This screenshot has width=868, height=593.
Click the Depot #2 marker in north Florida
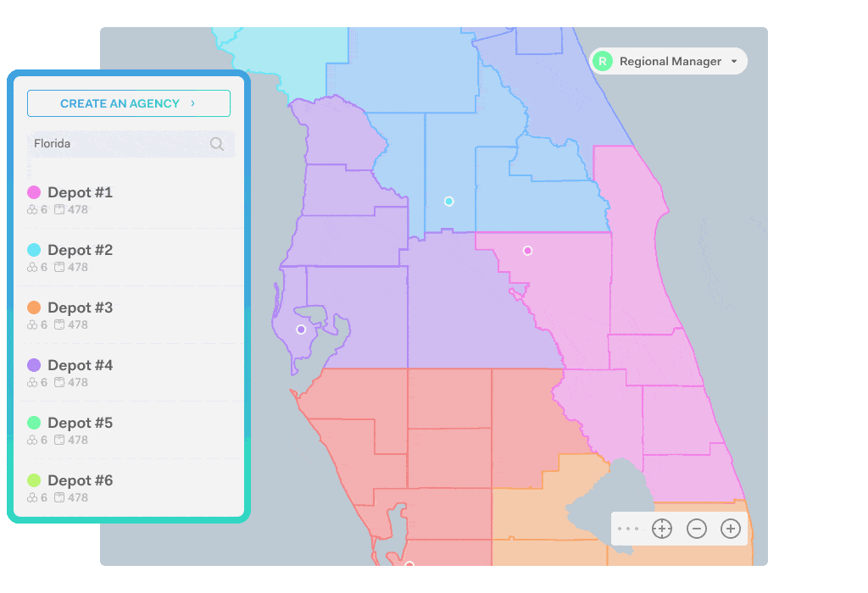(448, 201)
